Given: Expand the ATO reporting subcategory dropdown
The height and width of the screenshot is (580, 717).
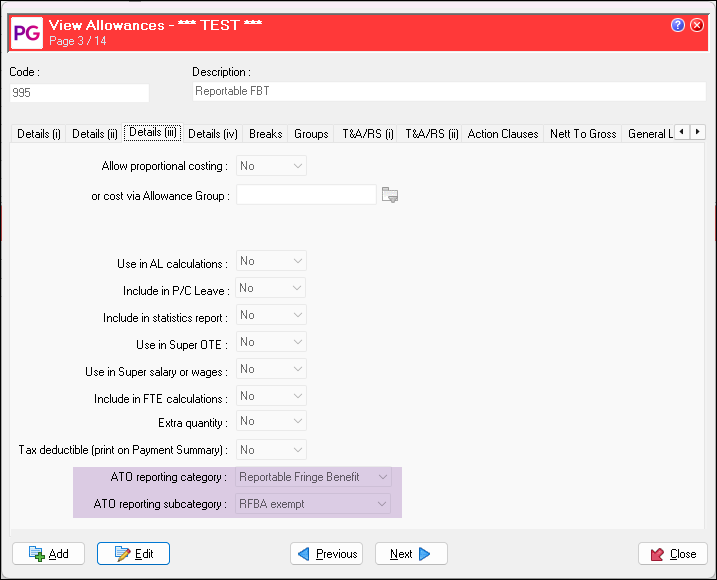Looking at the screenshot, I should tap(313, 504).
